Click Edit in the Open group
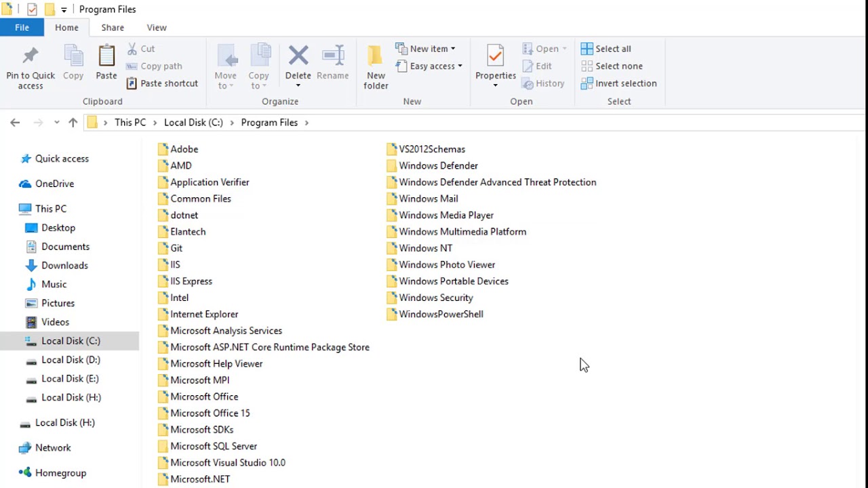 click(537, 66)
